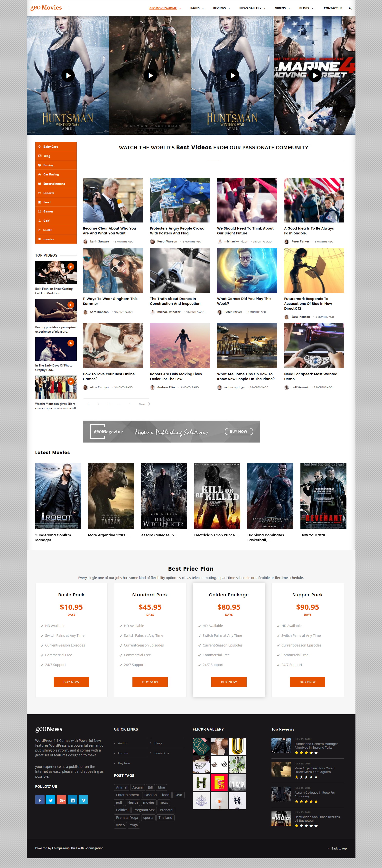Click the Games category icon

click(39, 212)
